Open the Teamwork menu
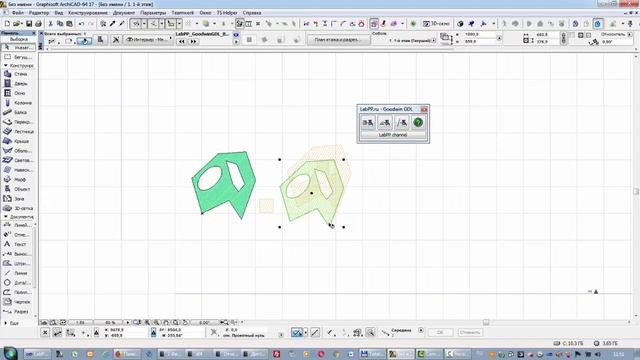This screenshot has width=640, height=360. pyautogui.click(x=182, y=13)
